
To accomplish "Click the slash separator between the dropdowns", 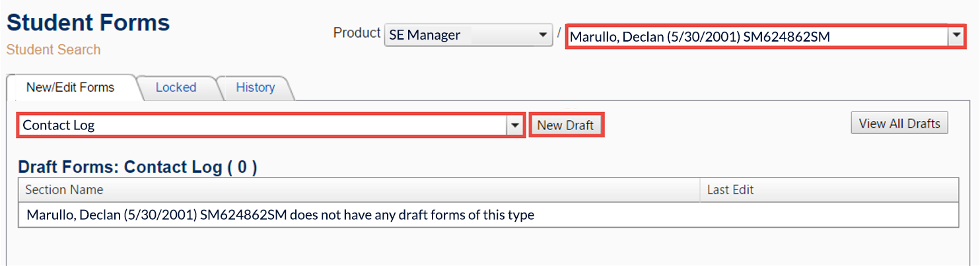I will click(x=559, y=33).
